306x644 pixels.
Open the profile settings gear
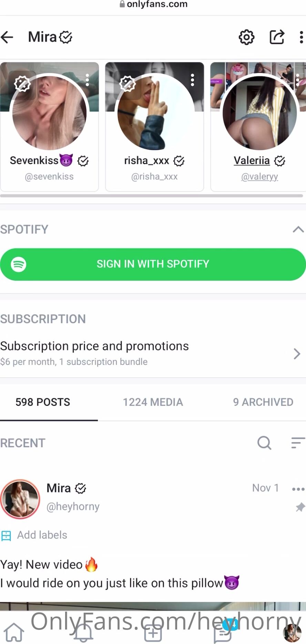click(246, 37)
